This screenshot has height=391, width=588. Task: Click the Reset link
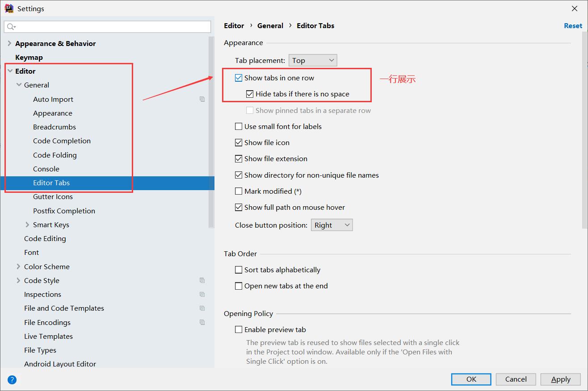coord(573,25)
